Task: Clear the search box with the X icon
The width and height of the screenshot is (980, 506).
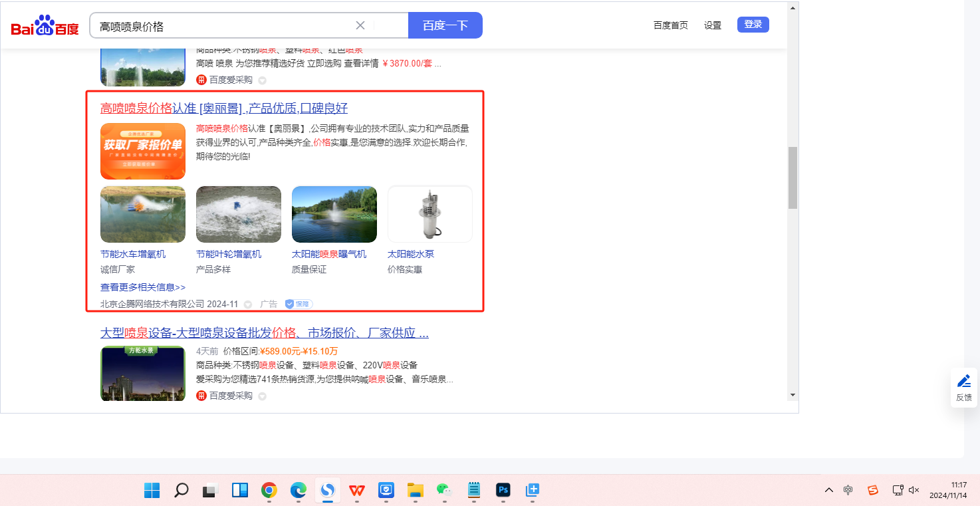Action: pyautogui.click(x=360, y=25)
